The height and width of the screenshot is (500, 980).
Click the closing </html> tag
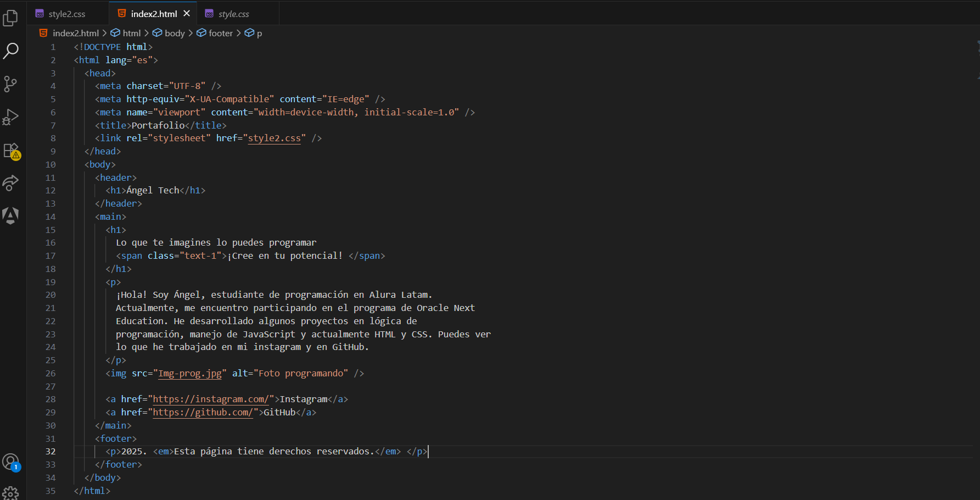pos(92,491)
